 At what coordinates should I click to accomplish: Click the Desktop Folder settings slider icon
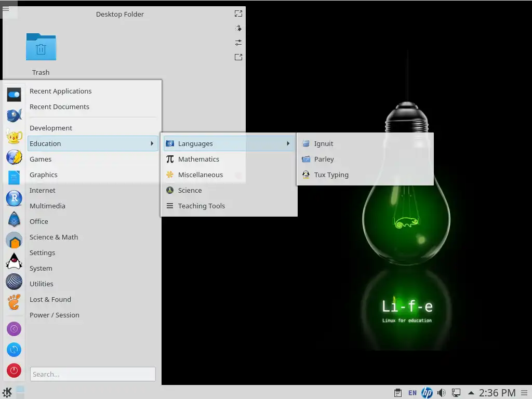coord(238,43)
